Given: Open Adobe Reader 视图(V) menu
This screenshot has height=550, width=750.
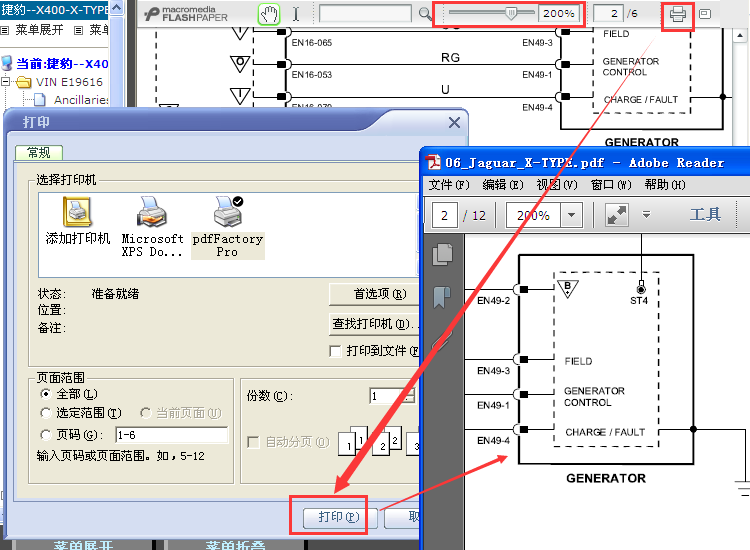Looking at the screenshot, I should 557,185.
